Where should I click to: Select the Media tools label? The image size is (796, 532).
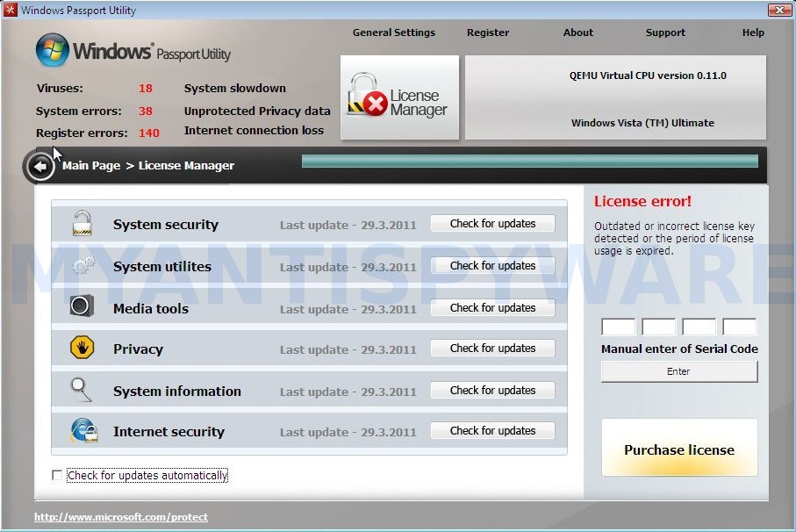point(151,309)
